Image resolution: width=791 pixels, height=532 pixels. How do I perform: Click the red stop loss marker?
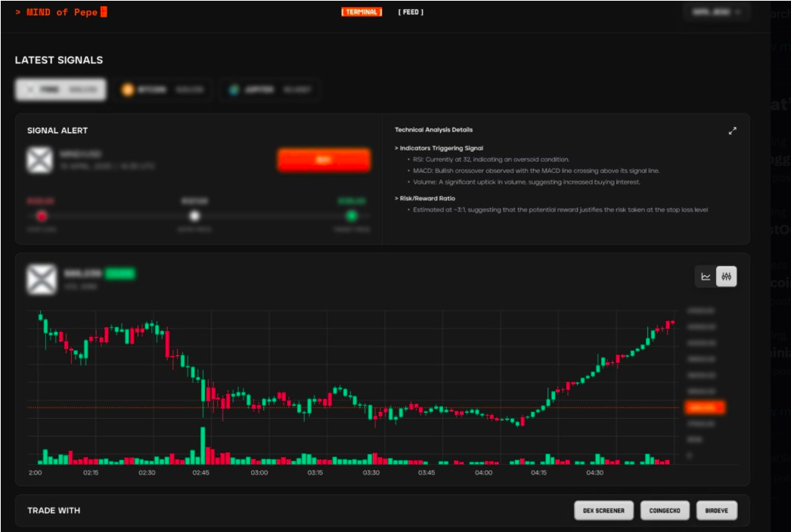[42, 216]
